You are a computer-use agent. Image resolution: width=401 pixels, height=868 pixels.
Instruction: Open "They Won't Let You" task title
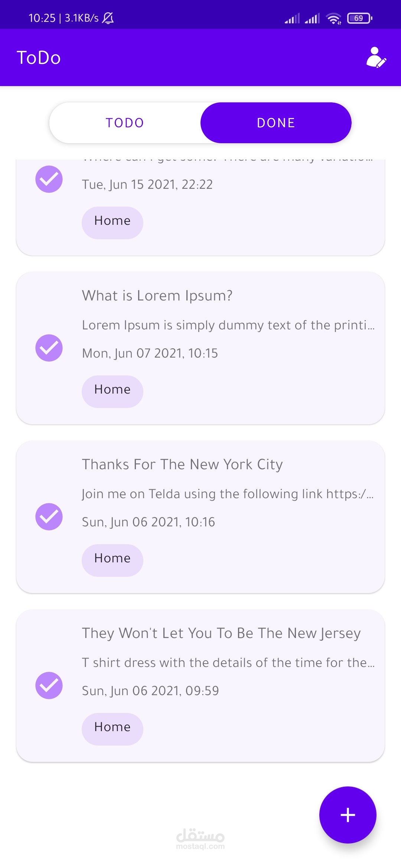tap(221, 633)
